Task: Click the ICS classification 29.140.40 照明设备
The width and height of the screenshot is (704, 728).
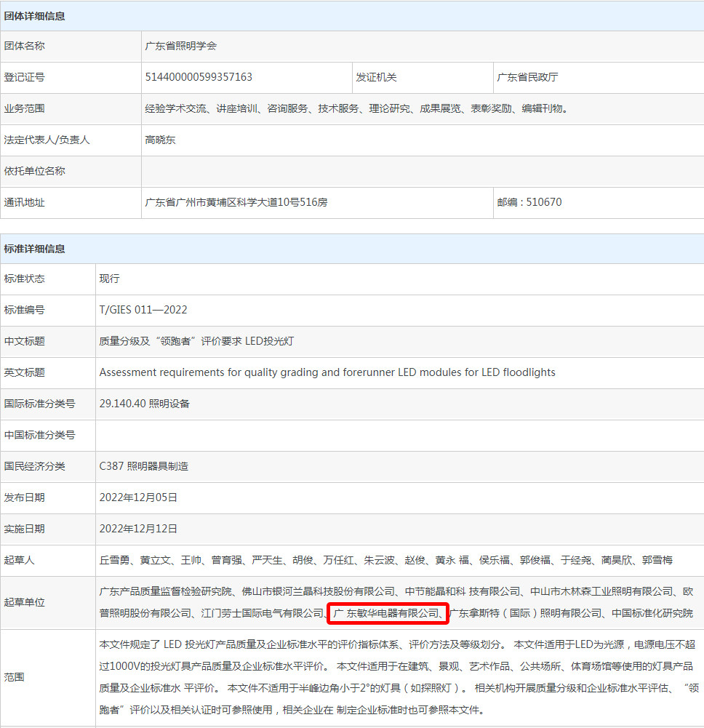Action: [144, 404]
